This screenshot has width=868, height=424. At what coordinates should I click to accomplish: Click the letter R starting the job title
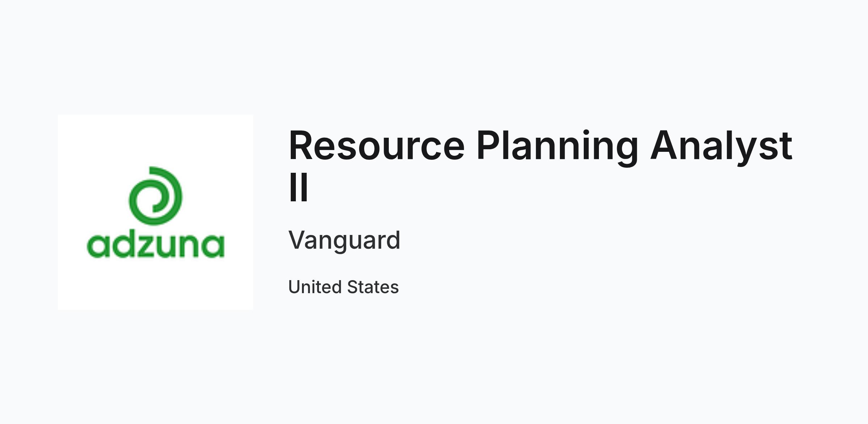click(301, 146)
